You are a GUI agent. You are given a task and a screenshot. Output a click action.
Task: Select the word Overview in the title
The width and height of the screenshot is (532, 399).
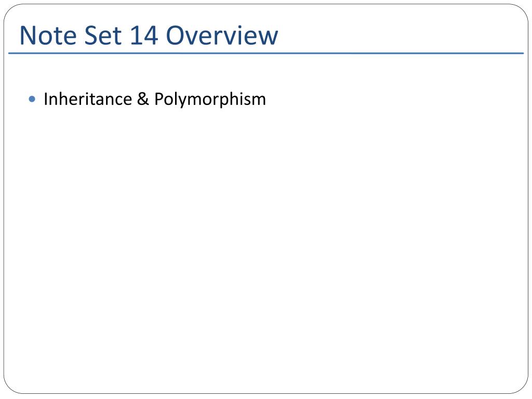click(222, 35)
